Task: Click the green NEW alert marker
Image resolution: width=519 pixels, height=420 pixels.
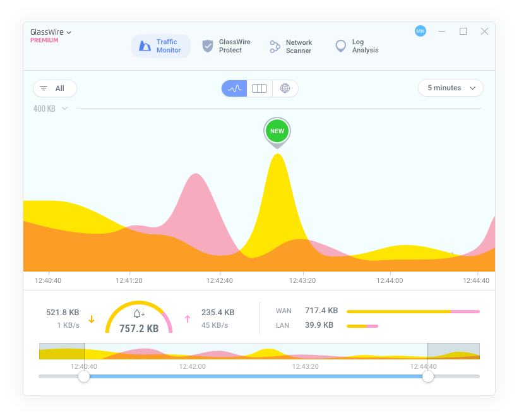Action: click(277, 131)
